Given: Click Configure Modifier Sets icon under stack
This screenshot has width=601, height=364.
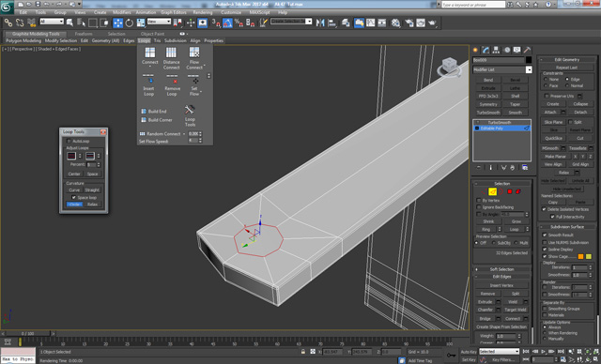Looking at the screenshot, I should [x=525, y=168].
